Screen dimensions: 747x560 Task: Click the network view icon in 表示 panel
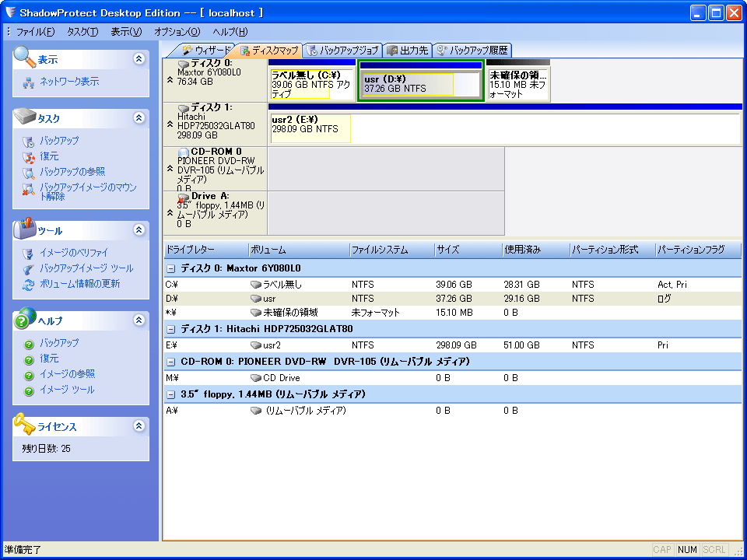(x=29, y=83)
